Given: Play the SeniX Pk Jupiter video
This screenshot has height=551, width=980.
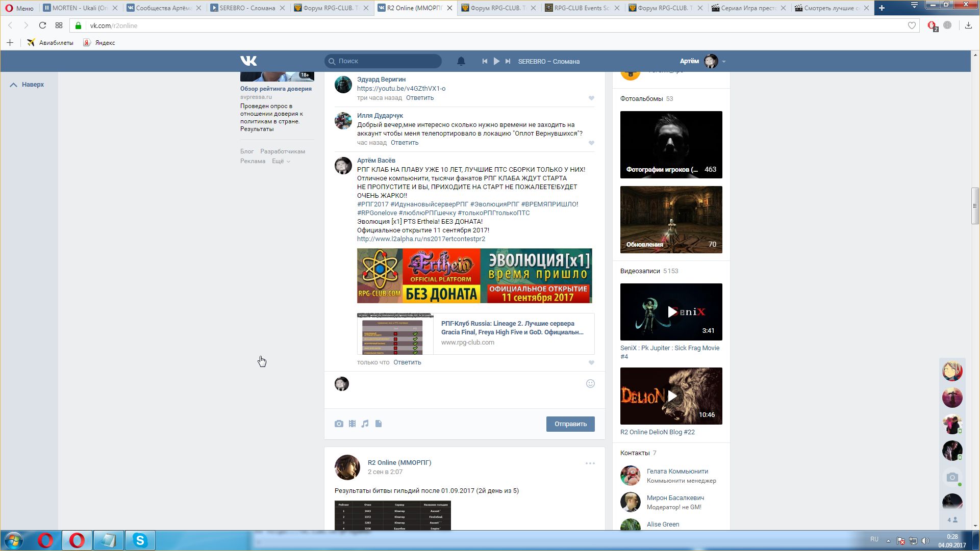Looking at the screenshot, I should pos(671,312).
